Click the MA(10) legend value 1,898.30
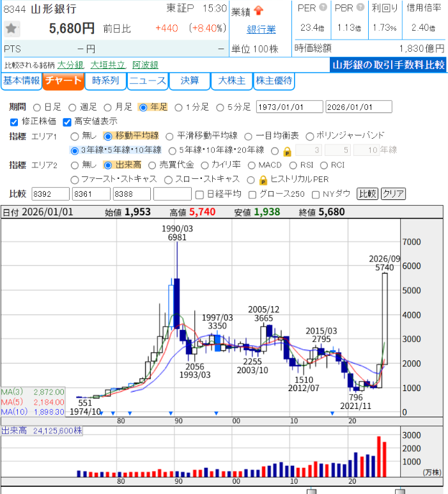Image resolution: width=448 pixels, height=494 pixels. click(49, 412)
